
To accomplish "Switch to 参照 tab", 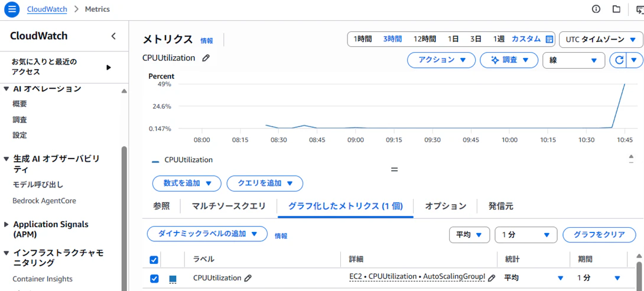I will (x=161, y=206).
